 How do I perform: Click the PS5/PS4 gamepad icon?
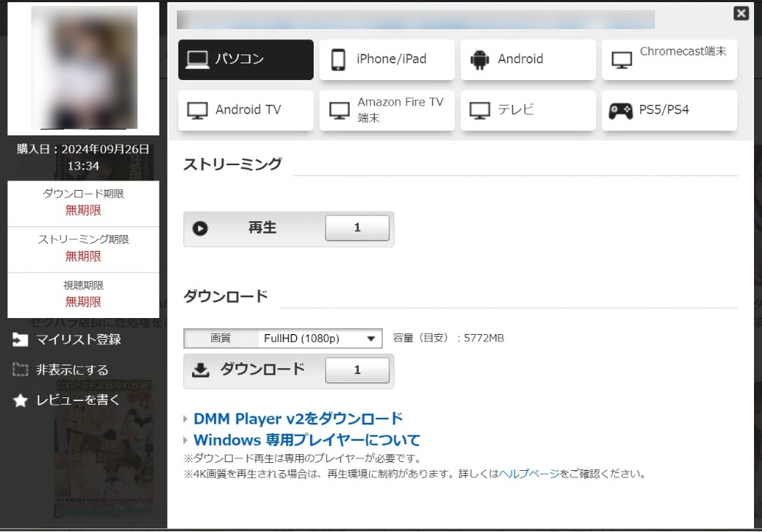click(621, 111)
